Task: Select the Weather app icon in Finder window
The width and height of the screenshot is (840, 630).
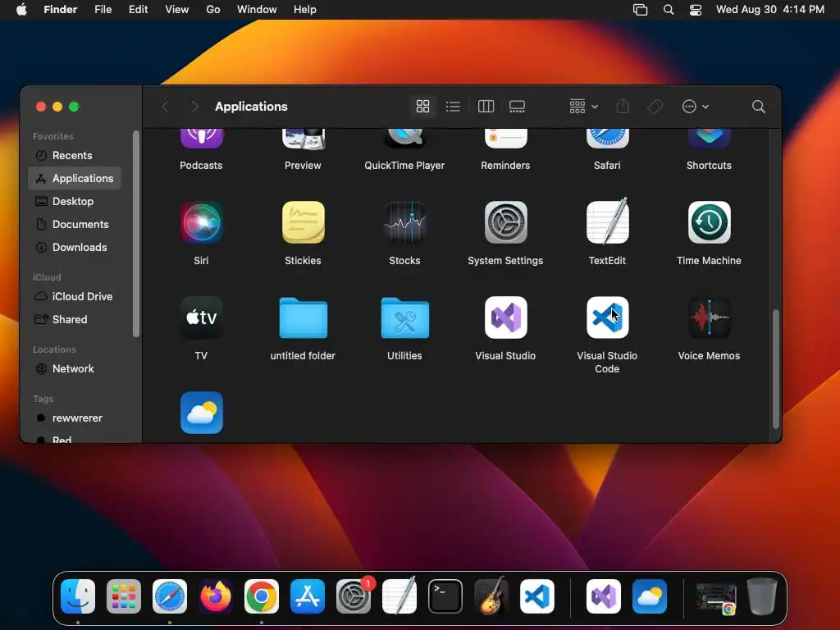Action: 202,413
